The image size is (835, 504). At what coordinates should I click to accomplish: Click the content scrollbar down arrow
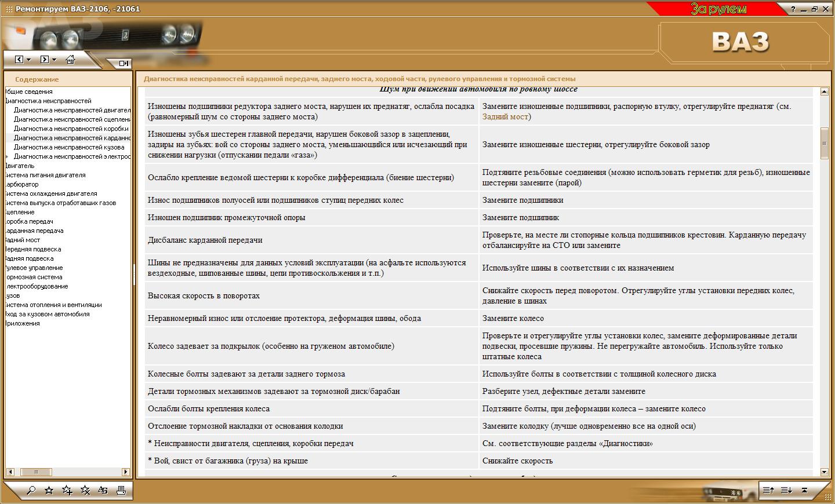tap(825, 472)
